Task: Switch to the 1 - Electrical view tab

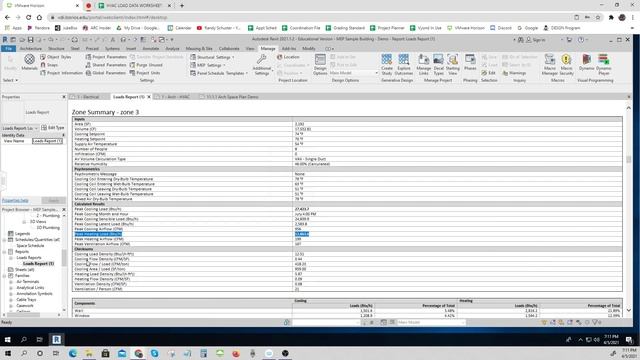Action: click(x=88, y=97)
